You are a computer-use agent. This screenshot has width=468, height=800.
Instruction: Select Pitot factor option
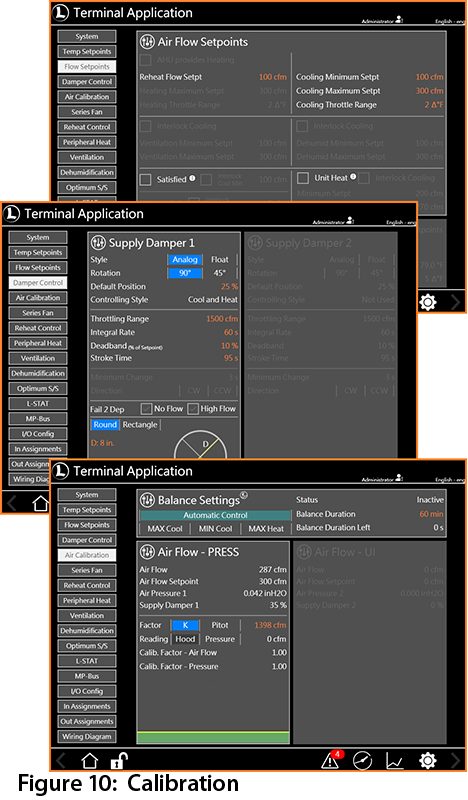[x=220, y=625]
